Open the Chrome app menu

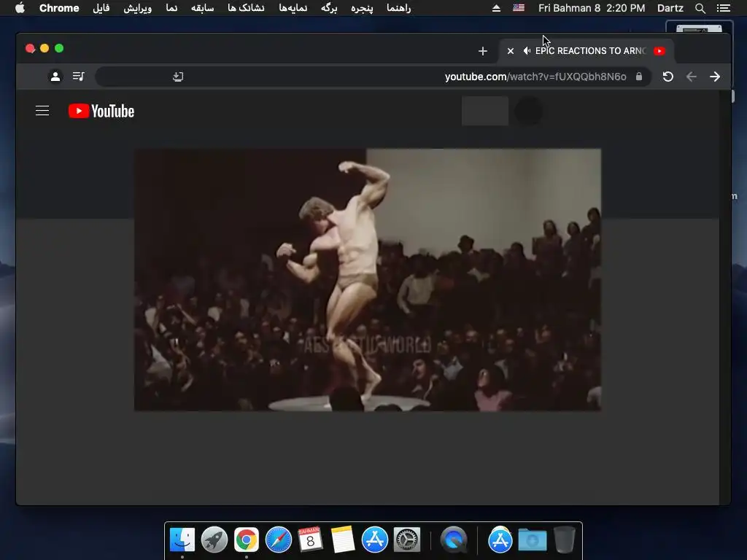(x=59, y=8)
